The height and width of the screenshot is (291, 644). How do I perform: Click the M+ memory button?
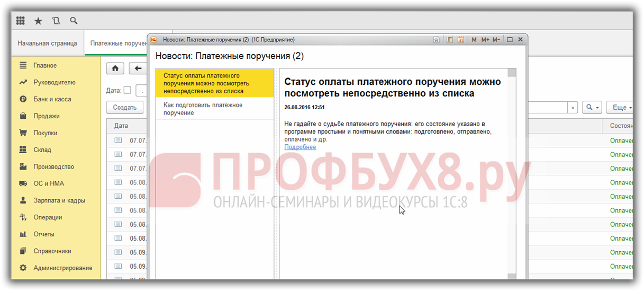click(485, 40)
